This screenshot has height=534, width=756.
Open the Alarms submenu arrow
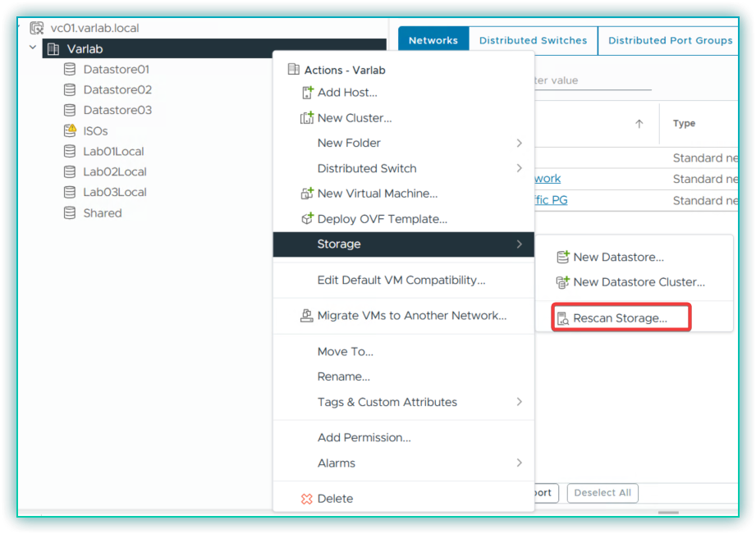(519, 463)
